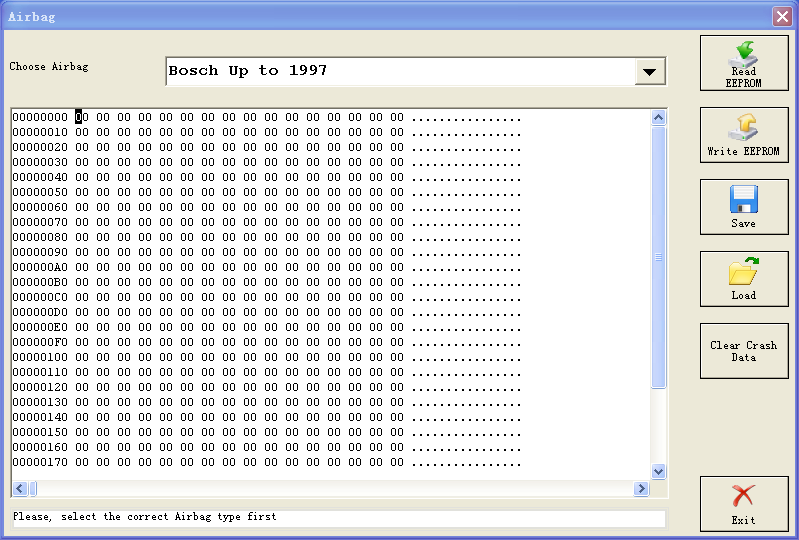Click the horizontal scrollbar thumb
This screenshot has height=540, width=799.
point(33,489)
